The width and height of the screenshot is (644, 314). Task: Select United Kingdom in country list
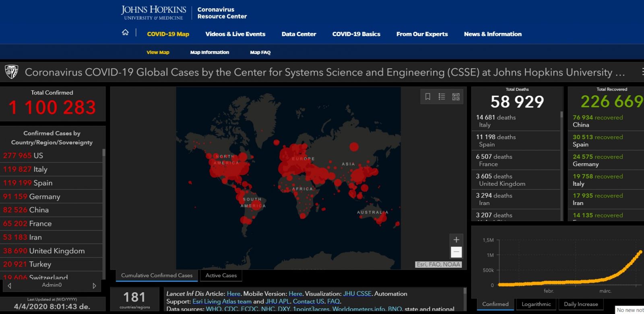point(51,251)
